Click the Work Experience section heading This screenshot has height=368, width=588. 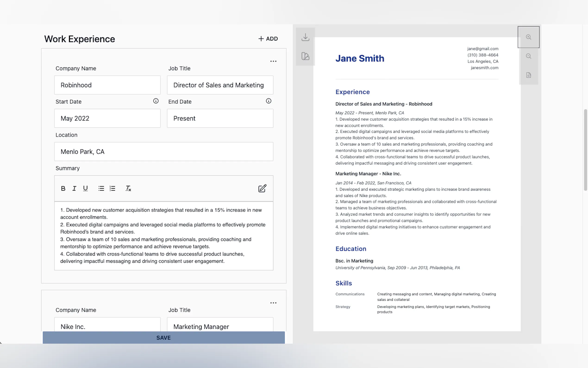[x=79, y=38]
